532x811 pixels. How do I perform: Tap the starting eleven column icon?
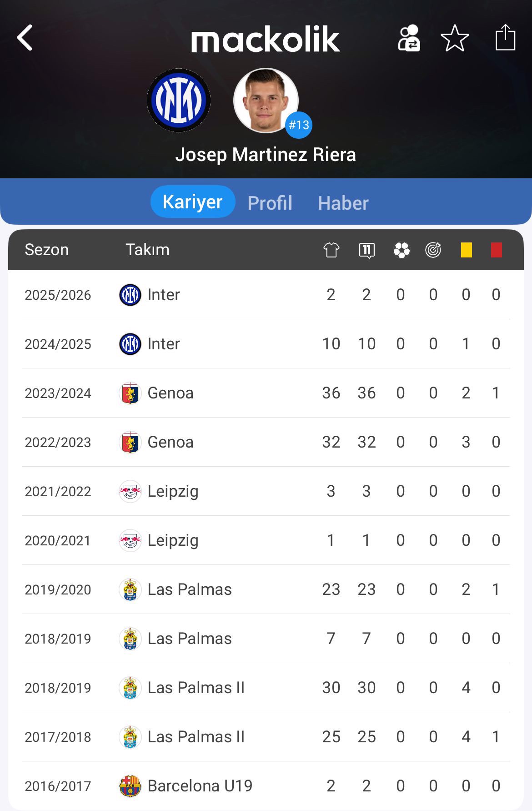(366, 250)
